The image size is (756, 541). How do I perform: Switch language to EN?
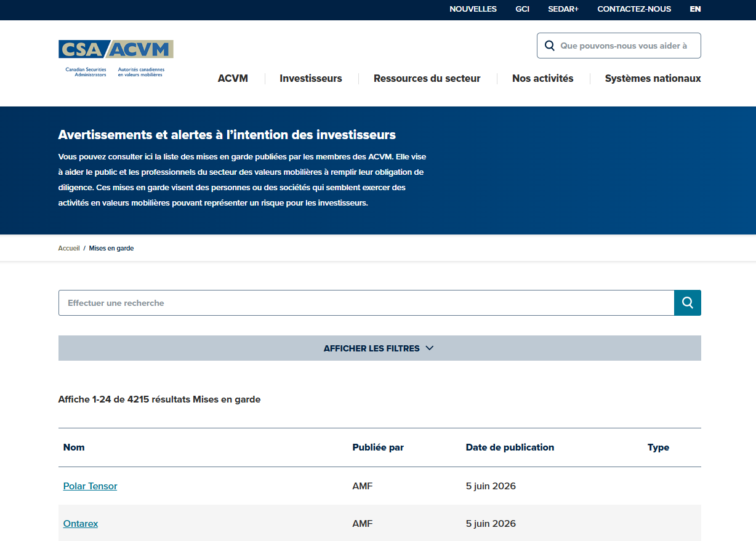pyautogui.click(x=695, y=9)
